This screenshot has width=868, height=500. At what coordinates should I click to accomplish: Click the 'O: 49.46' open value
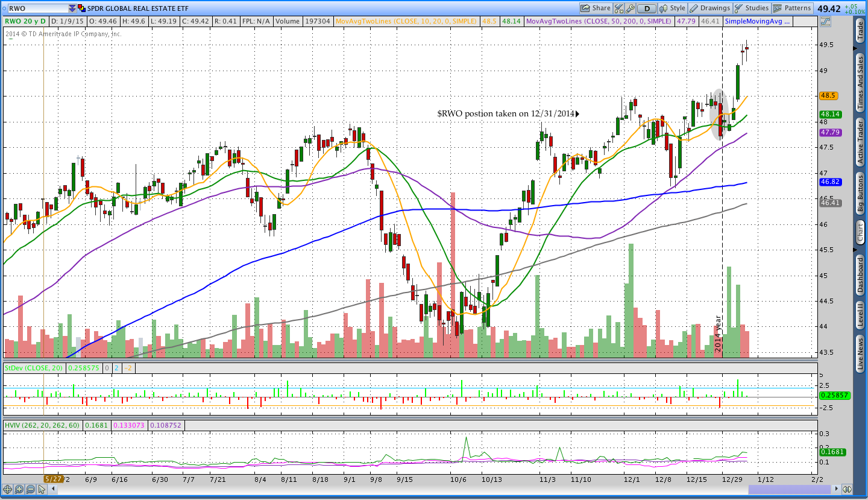pos(103,21)
